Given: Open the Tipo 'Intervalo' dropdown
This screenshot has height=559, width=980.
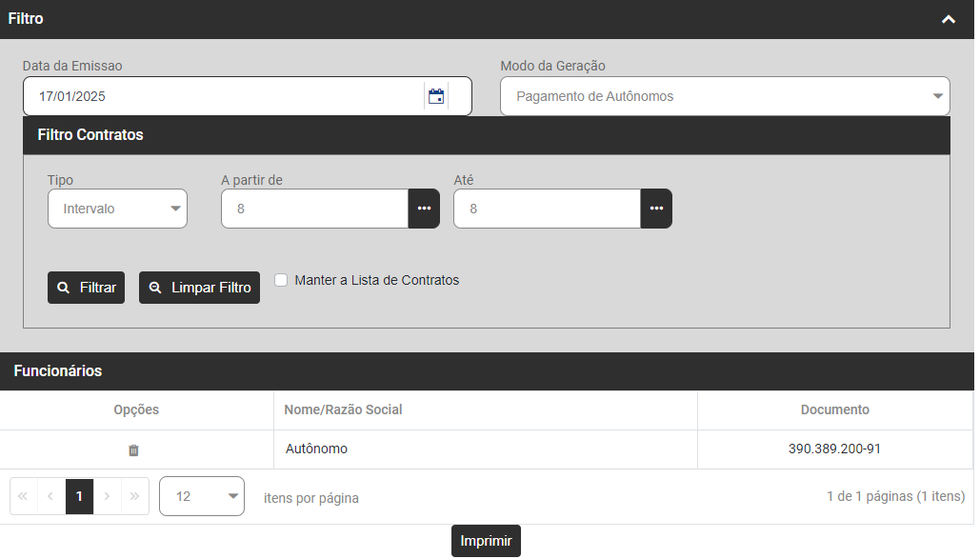Looking at the screenshot, I should tap(117, 209).
